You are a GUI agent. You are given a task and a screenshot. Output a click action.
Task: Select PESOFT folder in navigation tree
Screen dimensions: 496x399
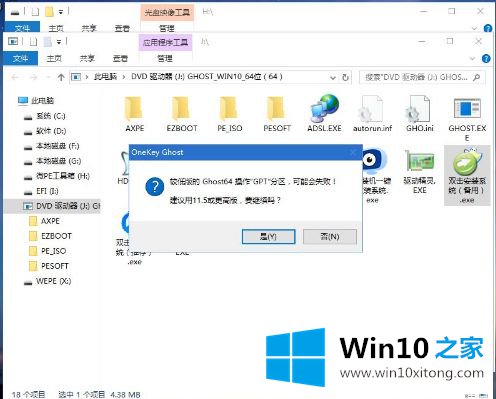point(49,266)
